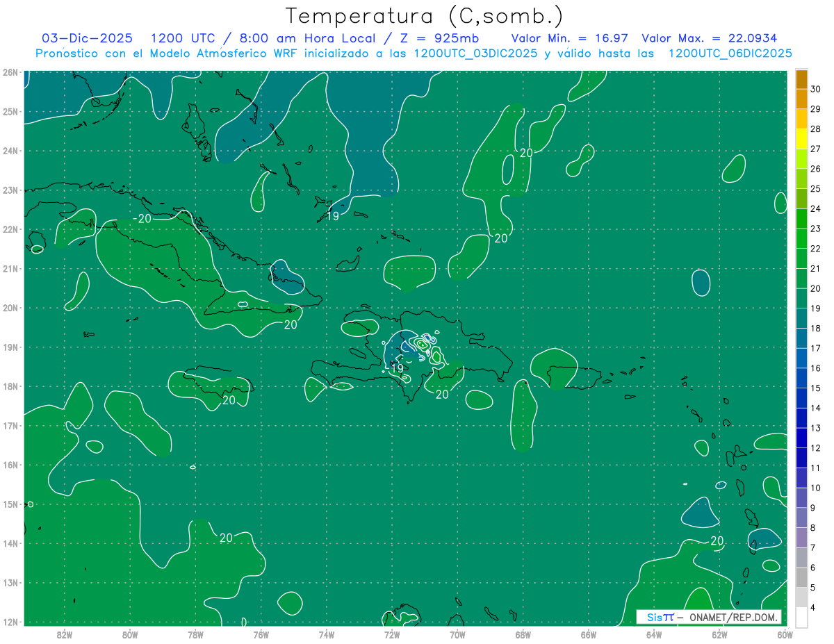Select legend value '10' on color scale

pyautogui.click(x=815, y=488)
